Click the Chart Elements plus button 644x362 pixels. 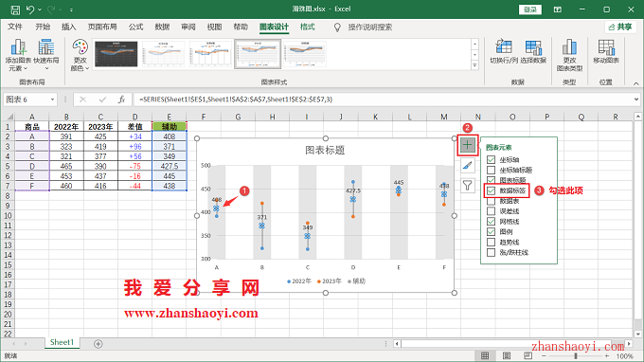(x=468, y=145)
